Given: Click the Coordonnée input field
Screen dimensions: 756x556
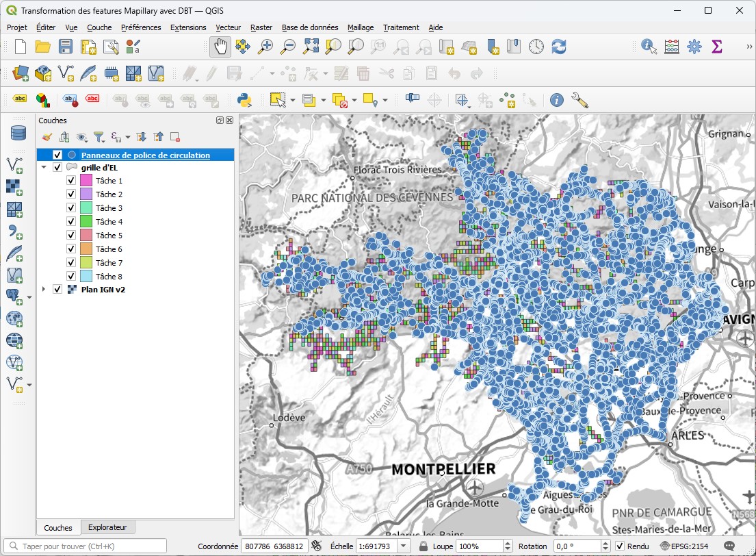Looking at the screenshot, I should click(274, 546).
